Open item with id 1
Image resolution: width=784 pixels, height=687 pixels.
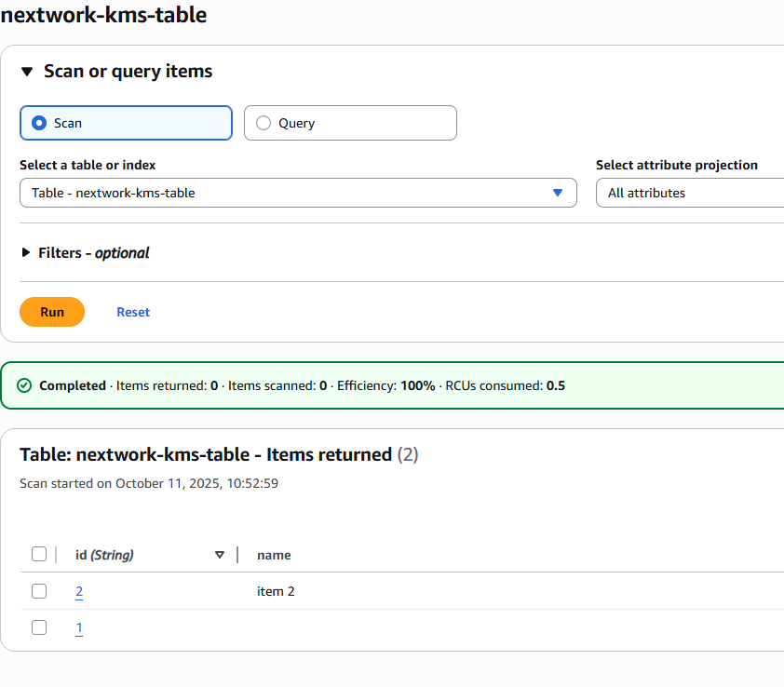tap(79, 627)
